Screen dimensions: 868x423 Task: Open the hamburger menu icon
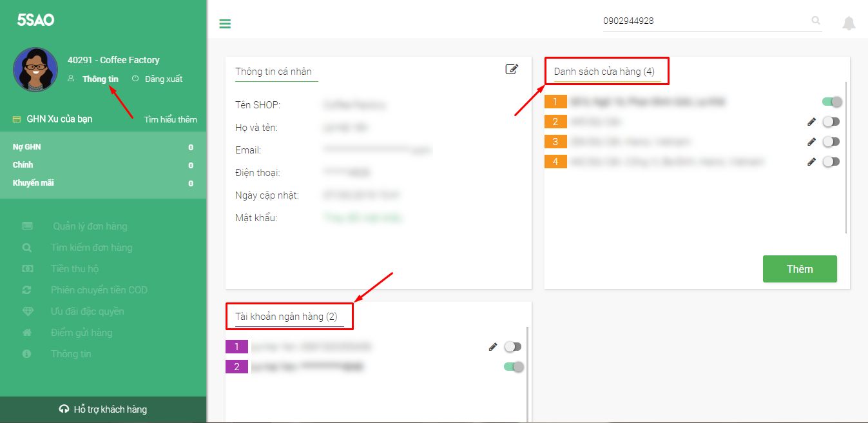click(225, 25)
